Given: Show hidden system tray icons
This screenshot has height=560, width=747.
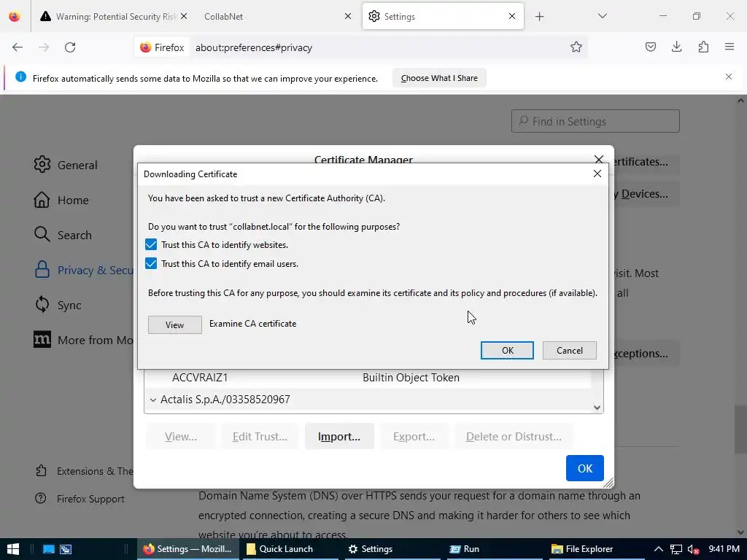Looking at the screenshot, I should pyautogui.click(x=659, y=549).
